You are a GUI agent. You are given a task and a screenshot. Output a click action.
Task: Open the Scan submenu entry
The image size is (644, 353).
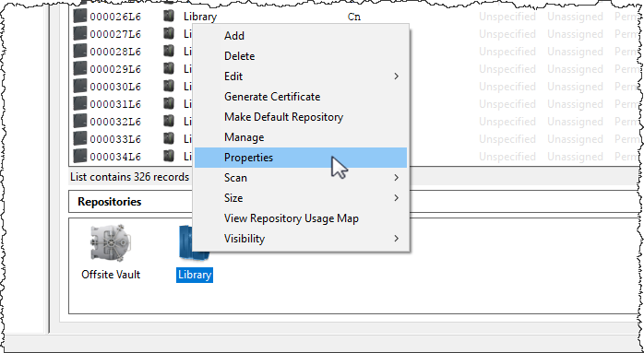pyautogui.click(x=301, y=178)
